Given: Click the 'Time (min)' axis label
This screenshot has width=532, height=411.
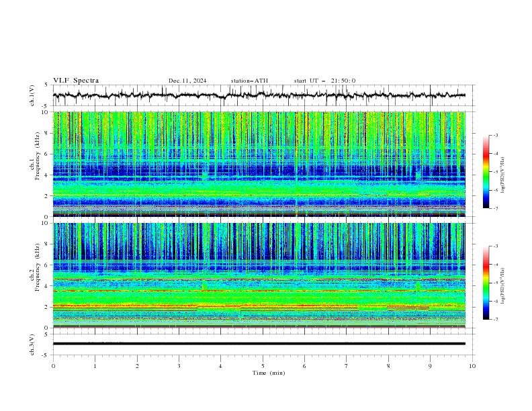Looking at the screenshot, I should coord(269,373).
